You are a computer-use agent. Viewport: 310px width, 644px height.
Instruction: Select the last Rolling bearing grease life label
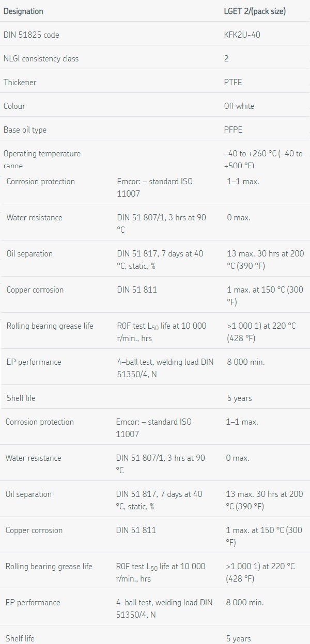(49, 566)
